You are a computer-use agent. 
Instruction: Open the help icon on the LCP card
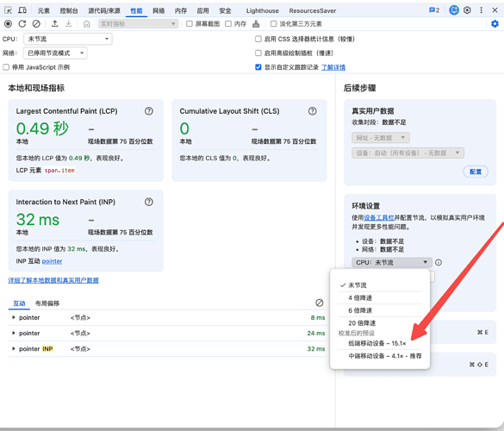(x=149, y=111)
